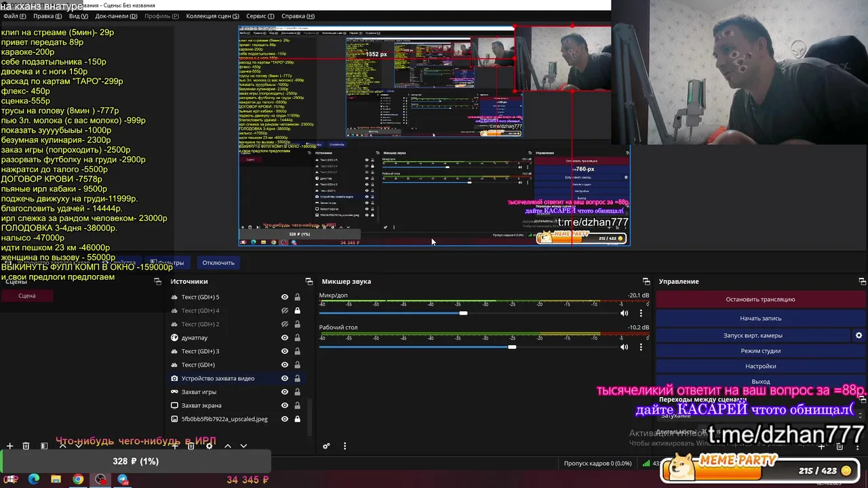Open the Справка menu
868x488 pixels.
[298, 16]
